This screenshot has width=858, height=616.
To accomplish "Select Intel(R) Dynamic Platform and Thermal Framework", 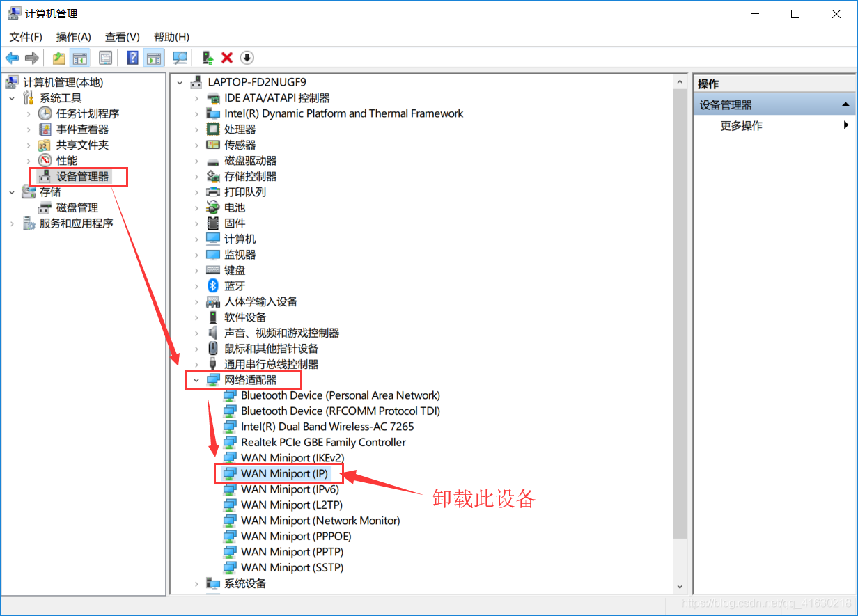I will [343, 113].
